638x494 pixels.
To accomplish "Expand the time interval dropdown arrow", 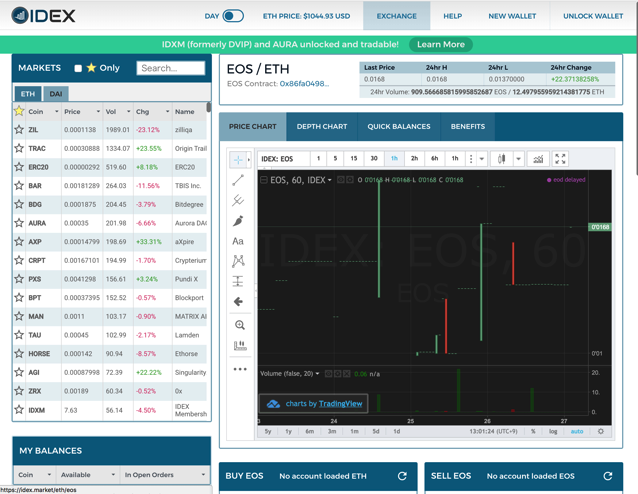I will tap(482, 159).
